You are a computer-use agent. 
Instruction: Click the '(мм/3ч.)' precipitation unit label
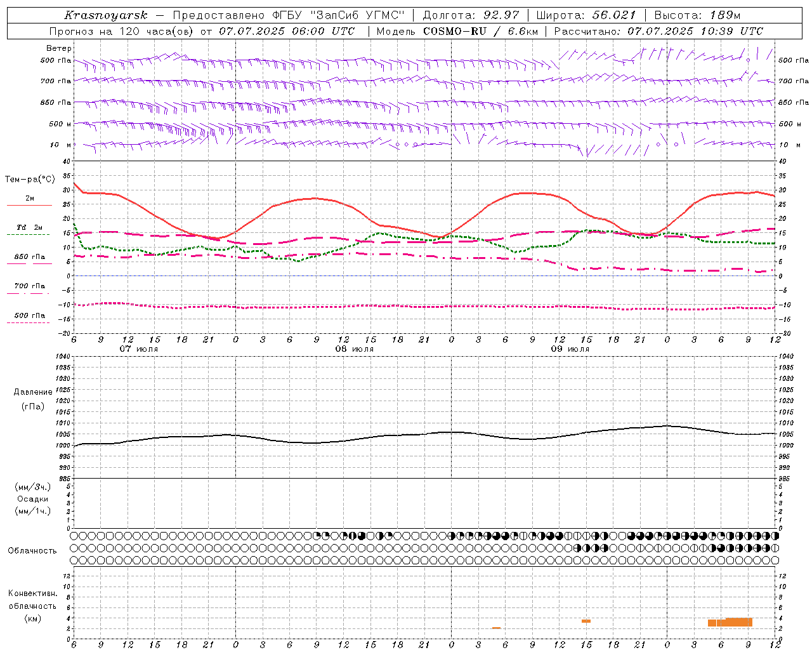33,487
